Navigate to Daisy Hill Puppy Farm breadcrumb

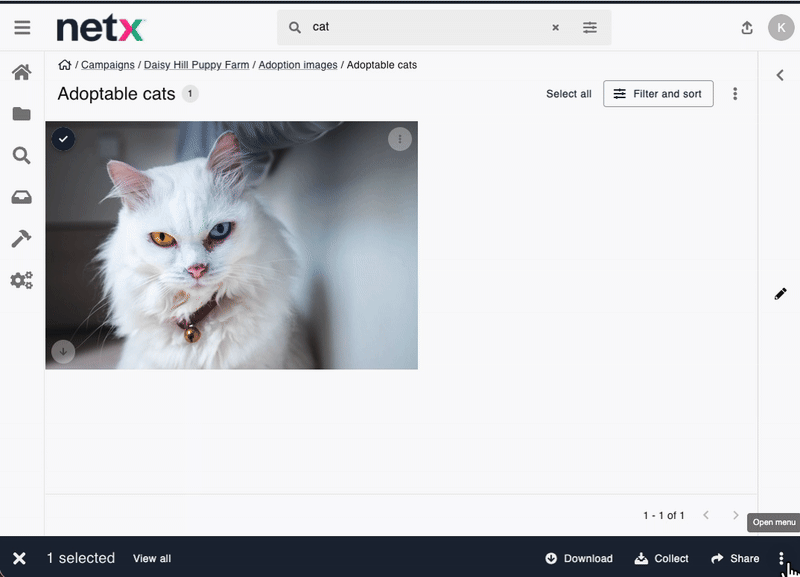[196, 65]
